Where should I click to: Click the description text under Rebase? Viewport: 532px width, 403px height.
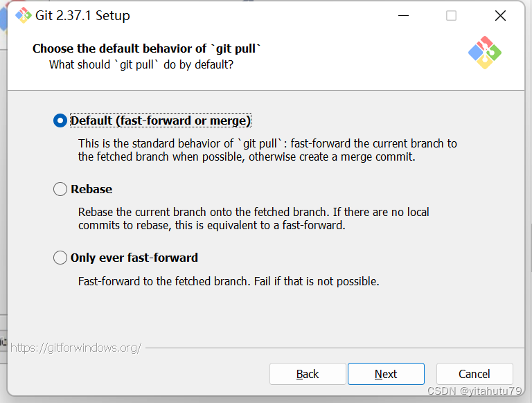(x=254, y=219)
